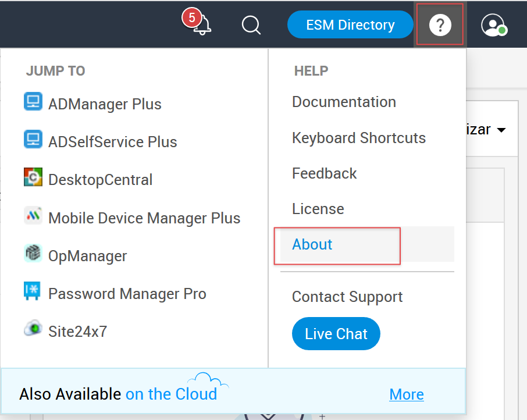Viewport: 527px width, 420px height.
Task: Click the Site24x7 product icon
Action: [33, 328]
